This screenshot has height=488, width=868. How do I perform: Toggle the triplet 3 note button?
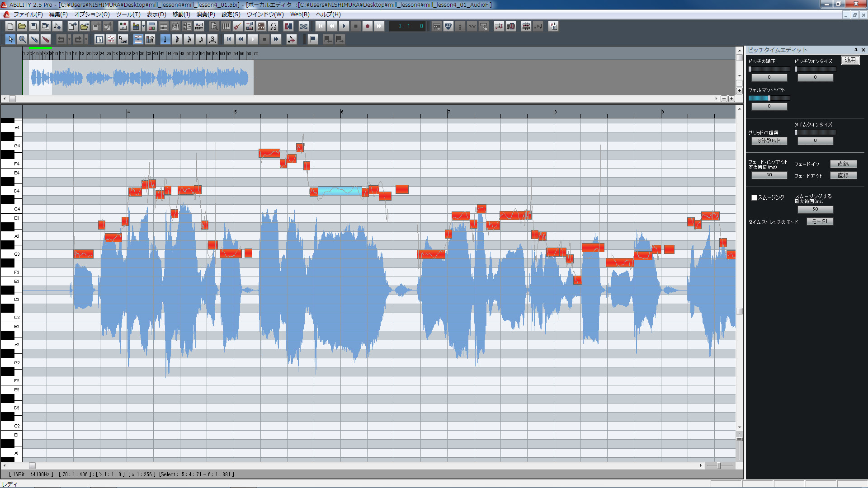point(212,39)
